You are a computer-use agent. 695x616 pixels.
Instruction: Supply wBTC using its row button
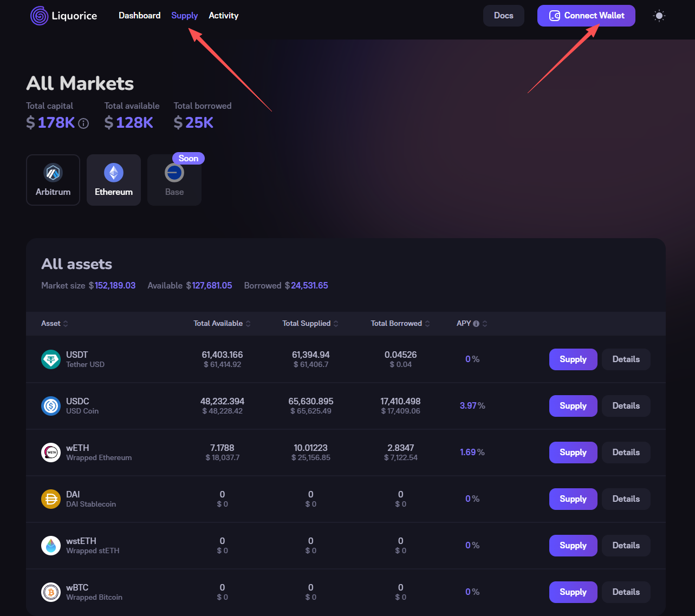coord(573,592)
